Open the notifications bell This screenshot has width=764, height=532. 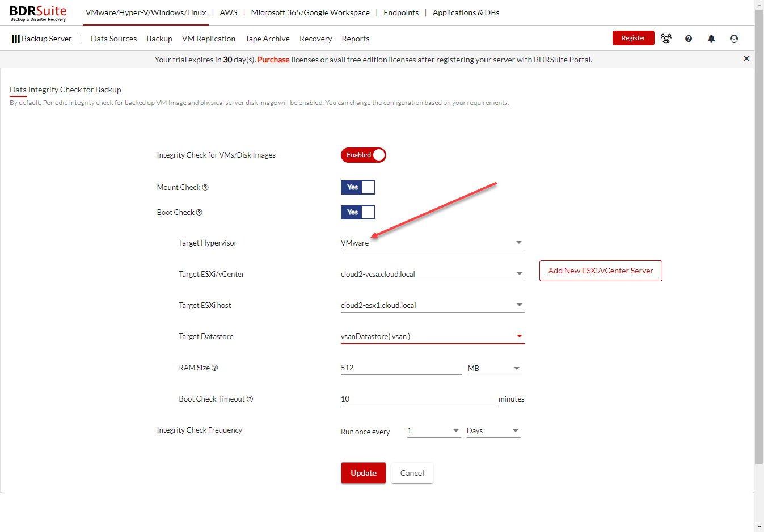(711, 39)
